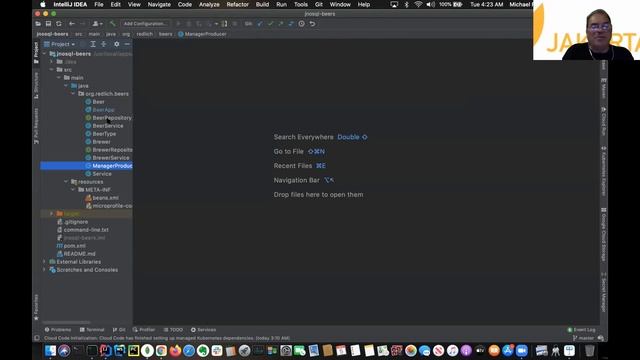The width and height of the screenshot is (640, 360).
Task: Select the BeerRepository interface
Action: (x=112, y=118)
